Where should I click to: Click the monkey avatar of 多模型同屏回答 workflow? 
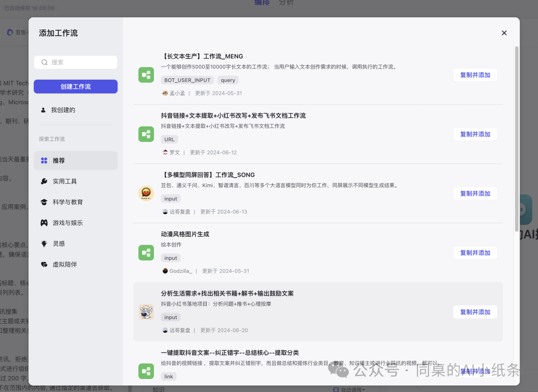pyautogui.click(x=146, y=193)
